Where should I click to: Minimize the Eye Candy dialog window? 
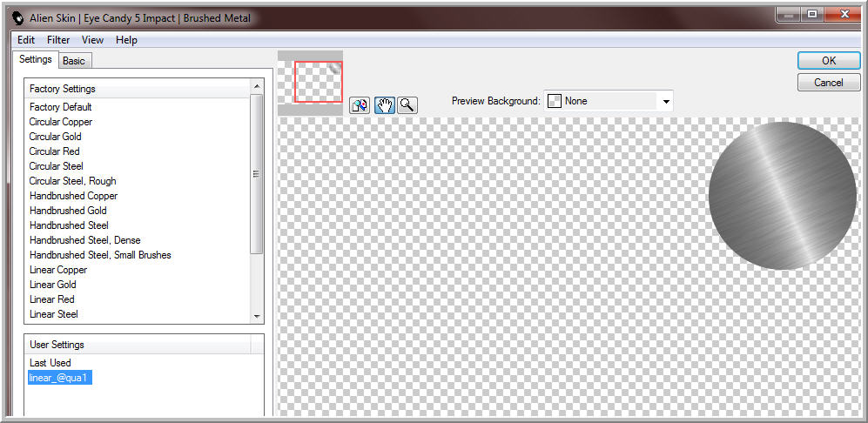coord(788,15)
